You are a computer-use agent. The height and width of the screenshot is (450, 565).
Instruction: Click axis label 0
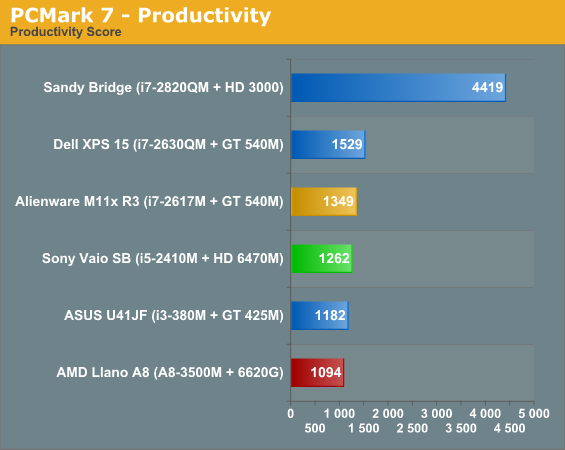pyautogui.click(x=290, y=414)
